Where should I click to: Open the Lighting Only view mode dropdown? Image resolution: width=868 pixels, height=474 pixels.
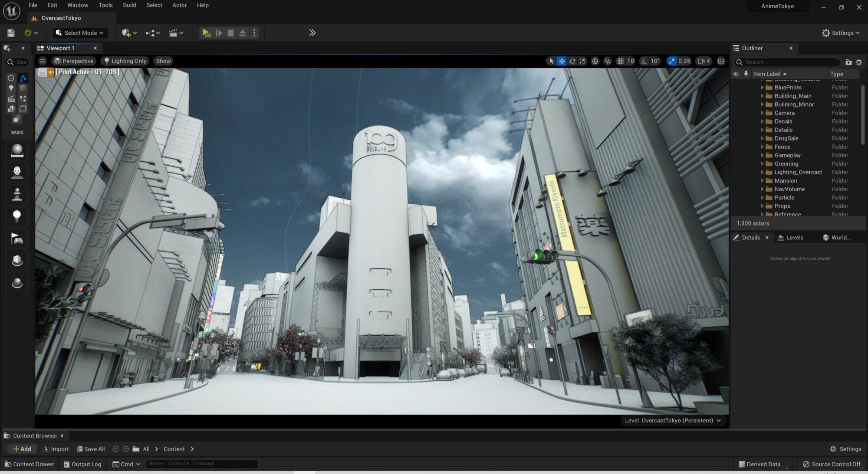[125, 61]
